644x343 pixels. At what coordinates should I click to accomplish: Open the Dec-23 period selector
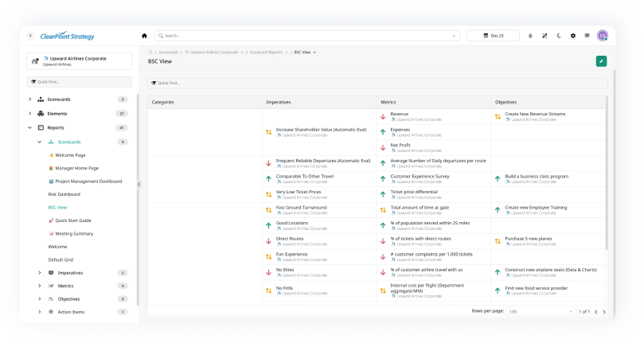[493, 36]
